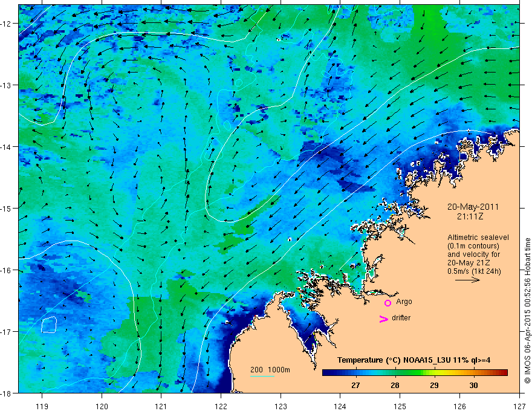532x411 pixels.
Task: Click the temperature color bar
Action: [415, 373]
